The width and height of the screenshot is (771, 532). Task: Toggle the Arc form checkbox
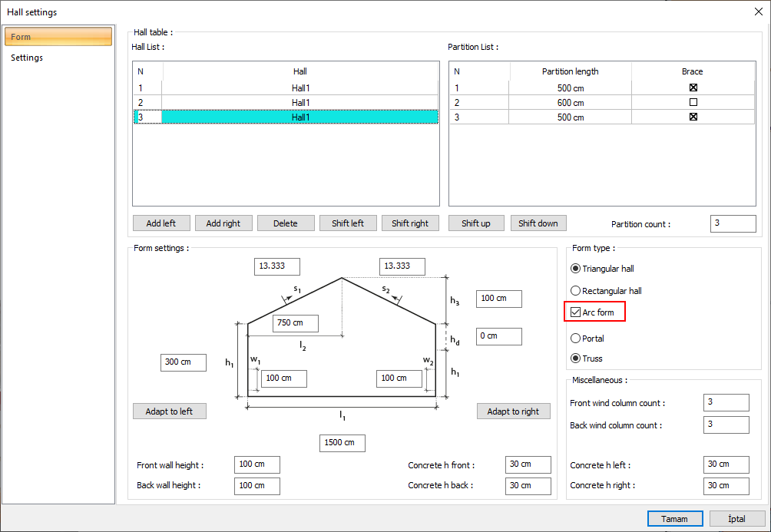tap(576, 312)
